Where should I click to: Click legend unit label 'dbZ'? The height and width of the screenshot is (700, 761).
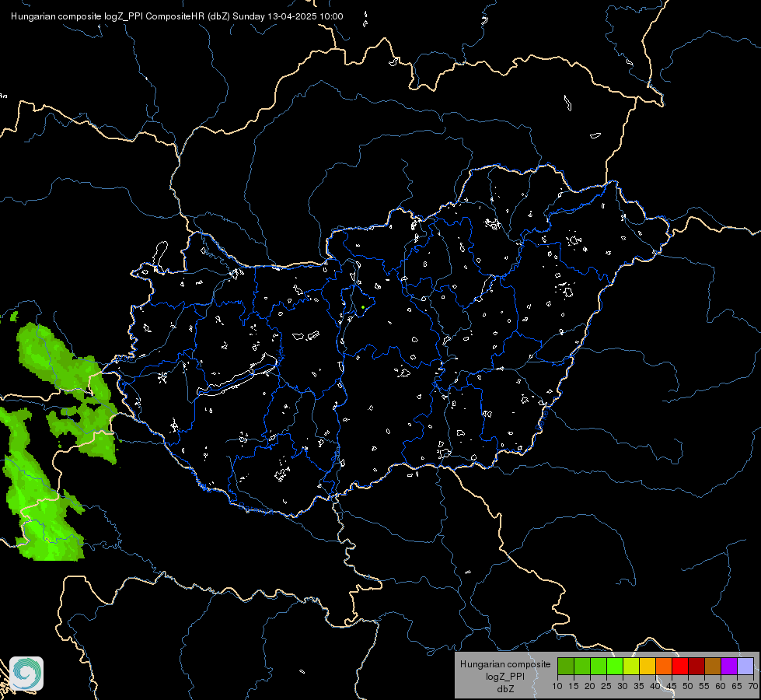[x=505, y=689]
